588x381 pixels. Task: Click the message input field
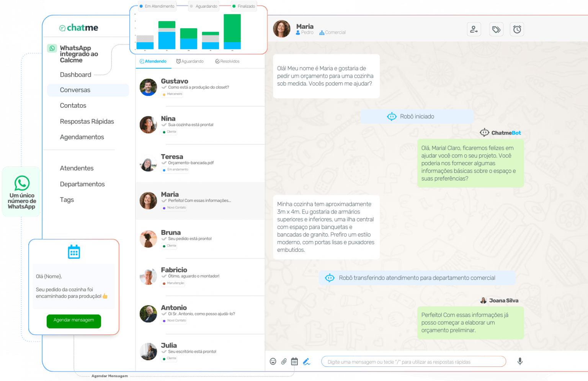click(413, 362)
